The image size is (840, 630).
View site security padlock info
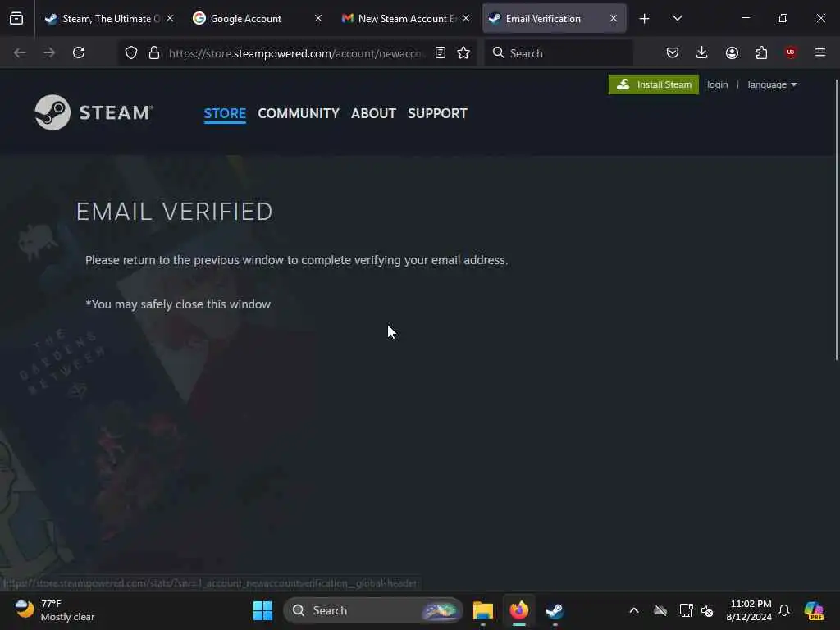154,52
